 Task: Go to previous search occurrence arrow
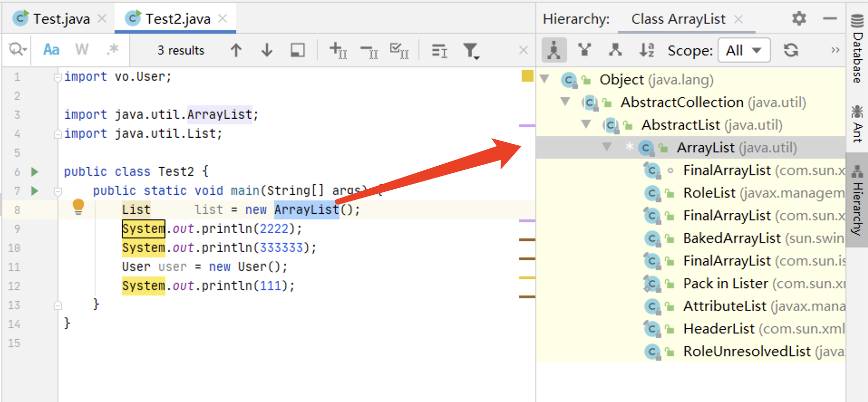point(236,50)
